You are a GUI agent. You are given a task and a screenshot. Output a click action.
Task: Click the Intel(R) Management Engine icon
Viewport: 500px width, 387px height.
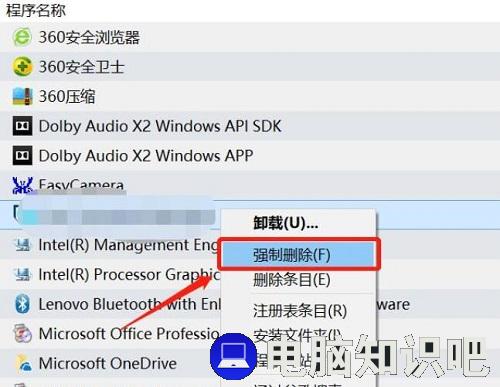23,245
